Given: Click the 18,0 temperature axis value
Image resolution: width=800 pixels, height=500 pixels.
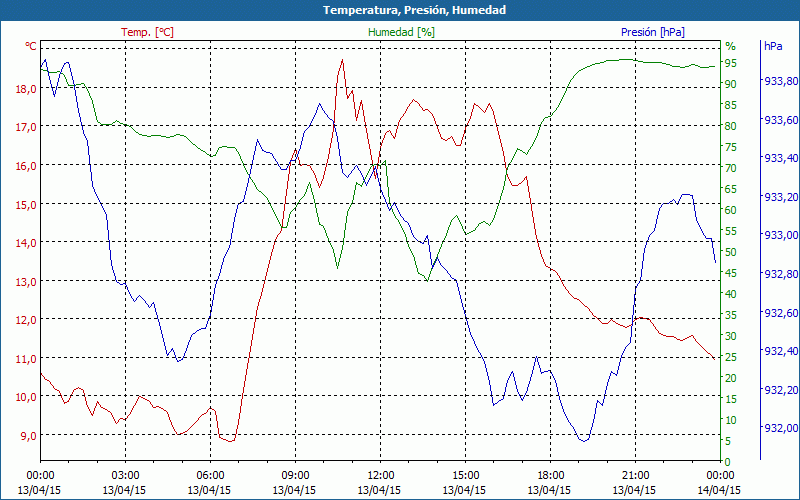Looking at the screenshot, I should pyautogui.click(x=27, y=89).
